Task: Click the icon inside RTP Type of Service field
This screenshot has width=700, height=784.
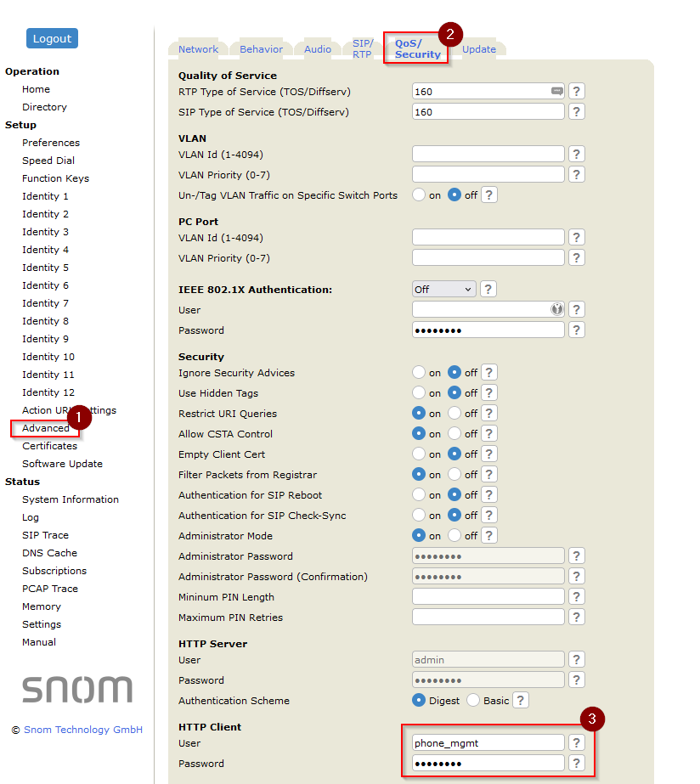Action: pyautogui.click(x=556, y=91)
